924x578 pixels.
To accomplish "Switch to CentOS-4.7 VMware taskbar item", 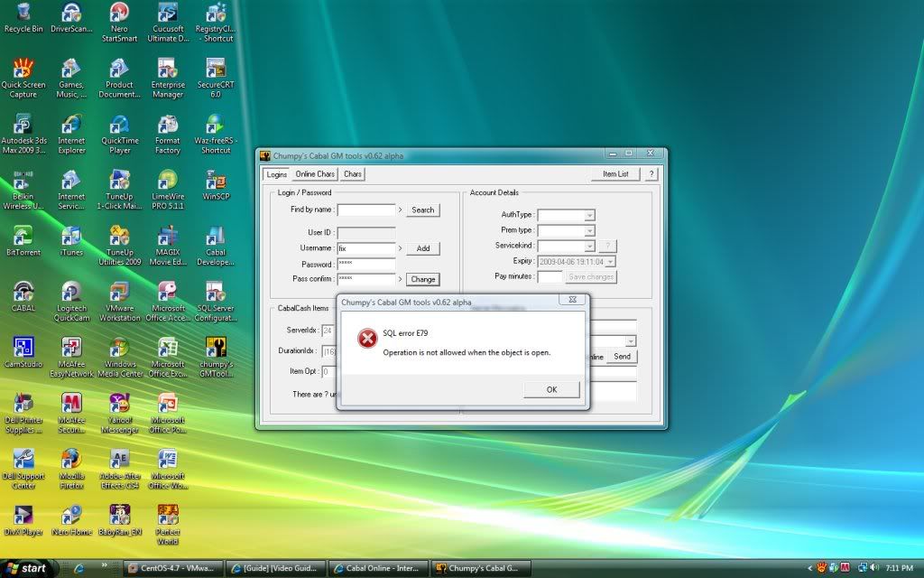I will (171, 568).
